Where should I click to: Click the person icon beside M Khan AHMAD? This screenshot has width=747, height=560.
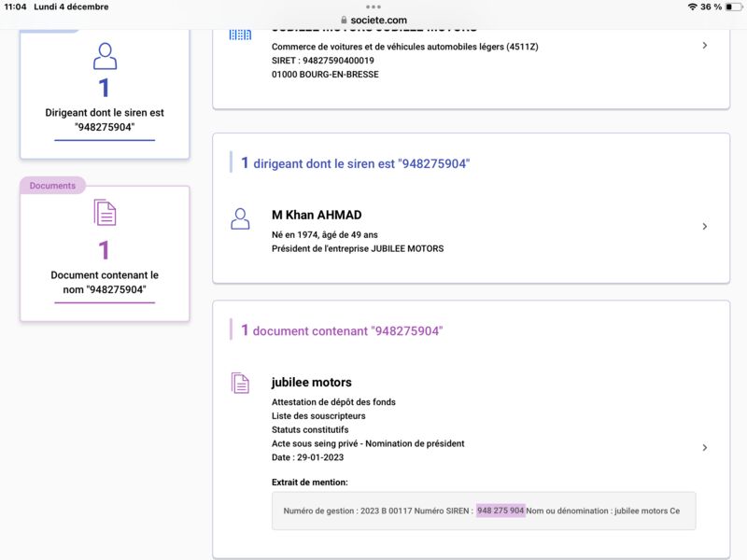[240, 219]
